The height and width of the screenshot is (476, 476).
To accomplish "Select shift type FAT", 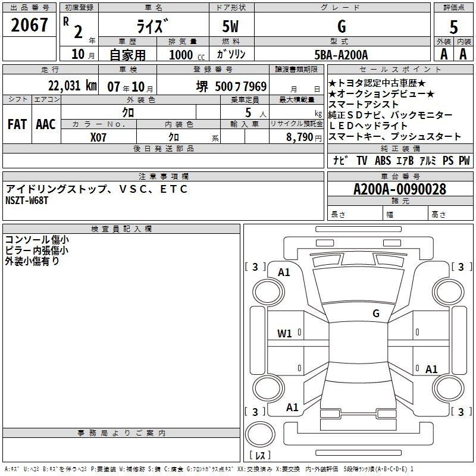I will tap(17, 124).
